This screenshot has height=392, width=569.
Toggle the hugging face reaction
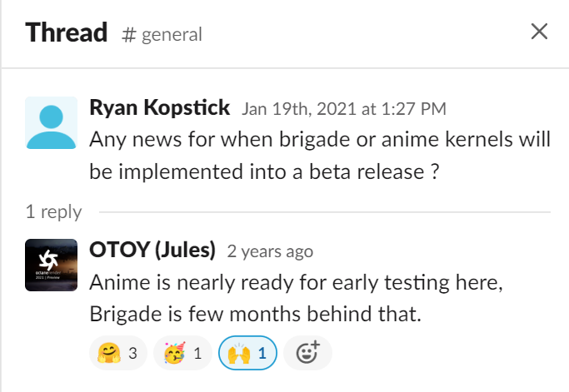click(x=118, y=353)
